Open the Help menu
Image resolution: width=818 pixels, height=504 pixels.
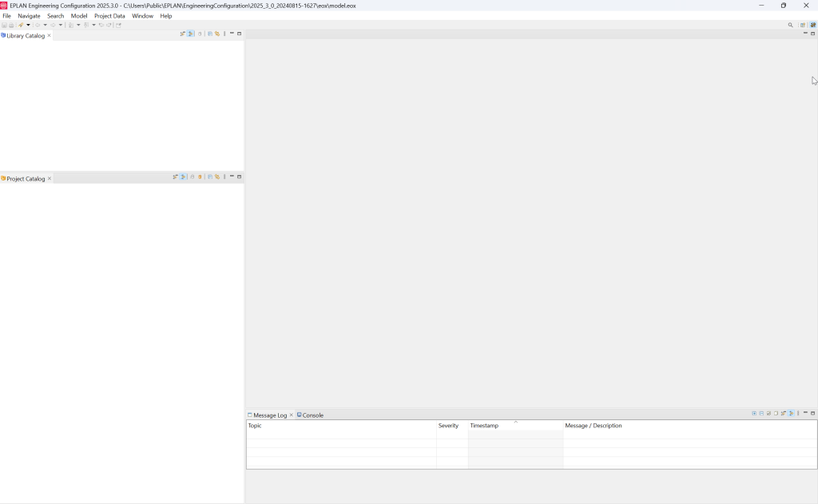tap(166, 16)
